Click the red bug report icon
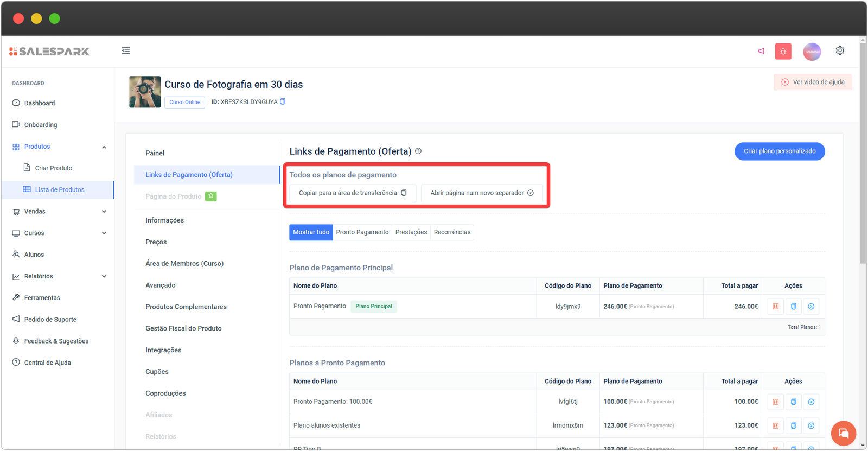Viewport: 868px width, 451px height. pyautogui.click(x=783, y=51)
